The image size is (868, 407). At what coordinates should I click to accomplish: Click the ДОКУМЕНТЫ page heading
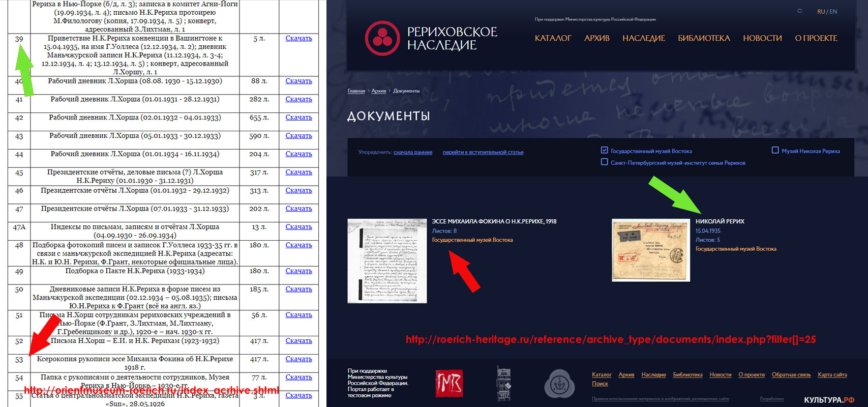[388, 117]
